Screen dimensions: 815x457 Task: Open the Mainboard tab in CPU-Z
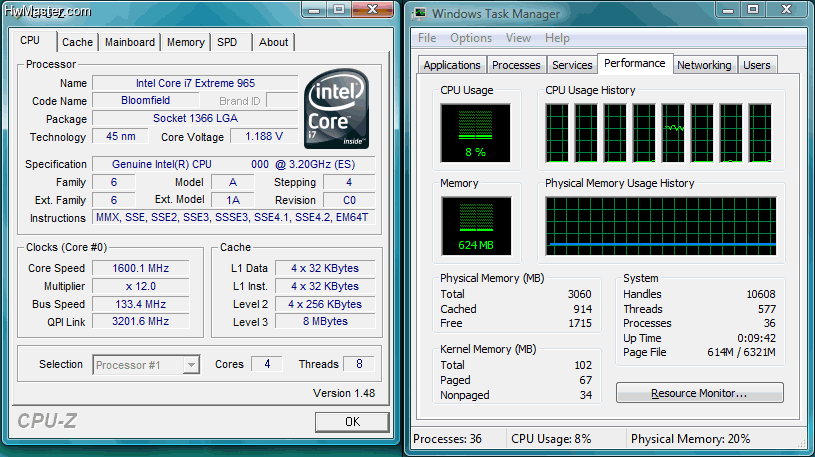[x=130, y=42]
